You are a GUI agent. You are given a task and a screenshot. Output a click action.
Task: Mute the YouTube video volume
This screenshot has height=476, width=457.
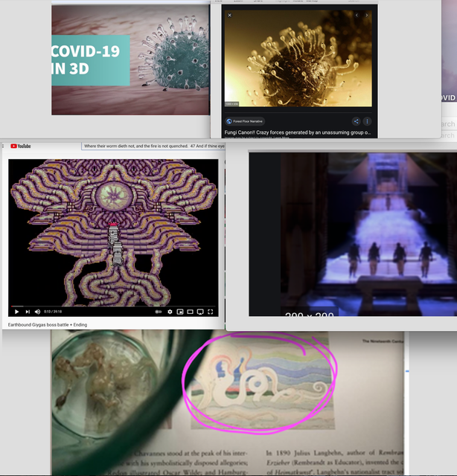(x=37, y=312)
